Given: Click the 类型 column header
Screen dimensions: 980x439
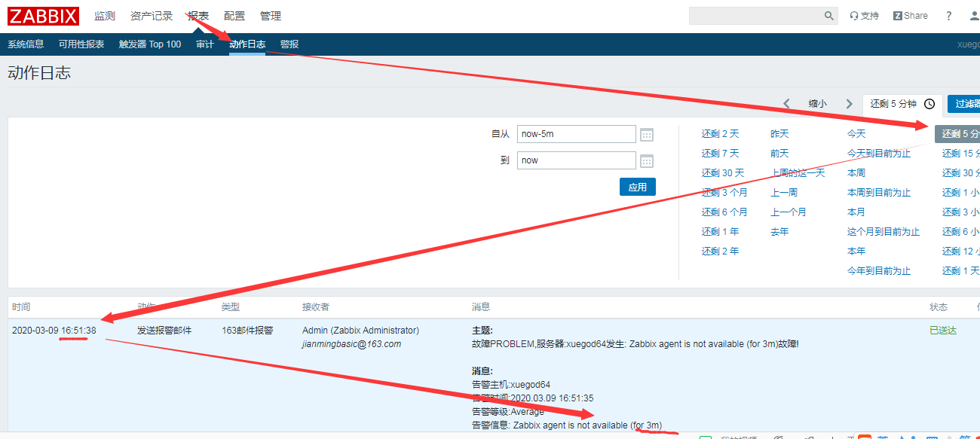Looking at the screenshot, I should click(x=231, y=307).
